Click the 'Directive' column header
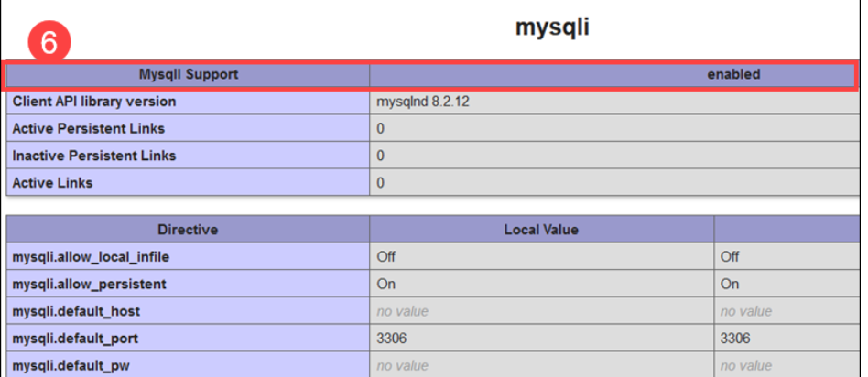The width and height of the screenshot is (868, 377). (x=188, y=229)
